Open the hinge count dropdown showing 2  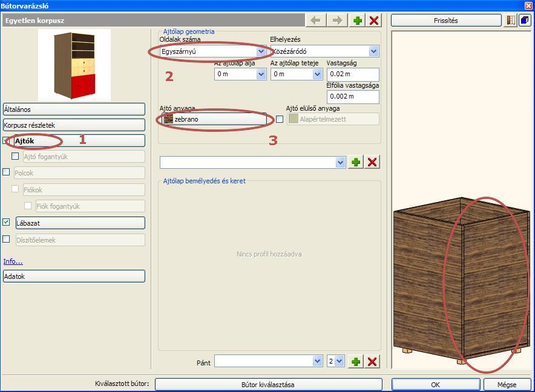coord(339,361)
